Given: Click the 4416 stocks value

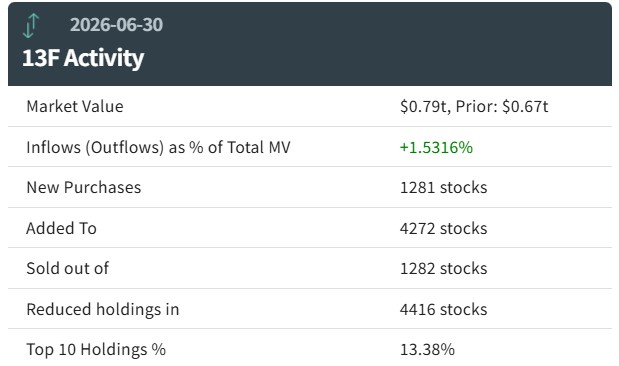Looking at the screenshot, I should pyautogui.click(x=444, y=310).
